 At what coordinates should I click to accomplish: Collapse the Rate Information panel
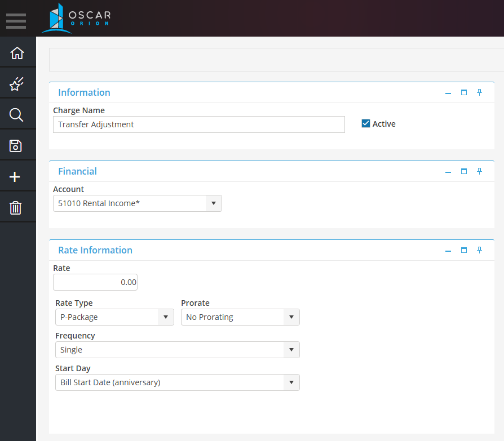click(448, 251)
